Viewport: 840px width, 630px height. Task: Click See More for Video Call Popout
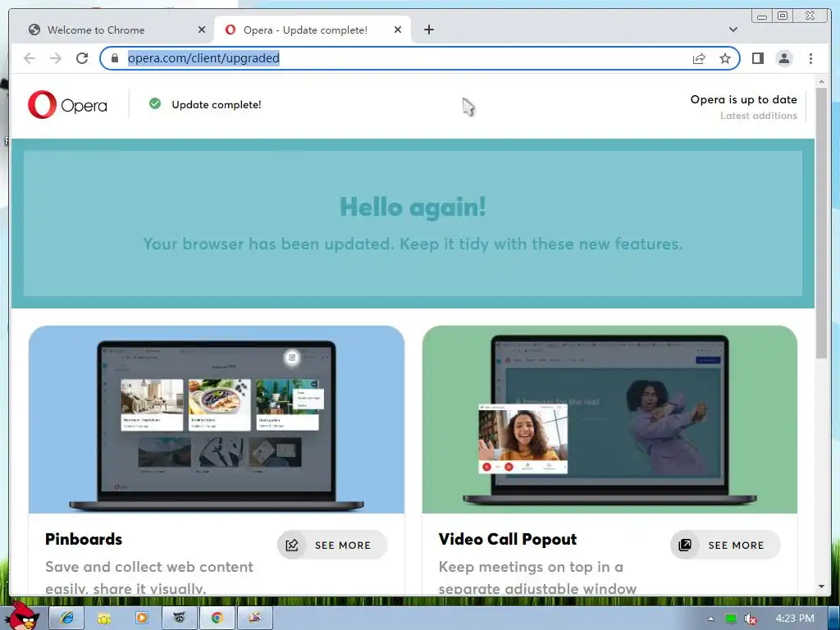[x=725, y=545]
